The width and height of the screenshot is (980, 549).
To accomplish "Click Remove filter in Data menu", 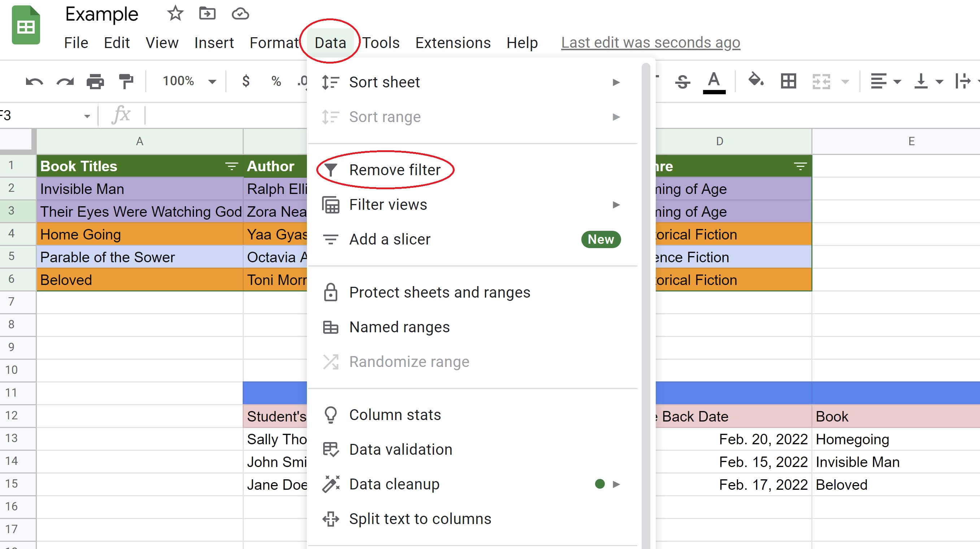I will (x=395, y=170).
